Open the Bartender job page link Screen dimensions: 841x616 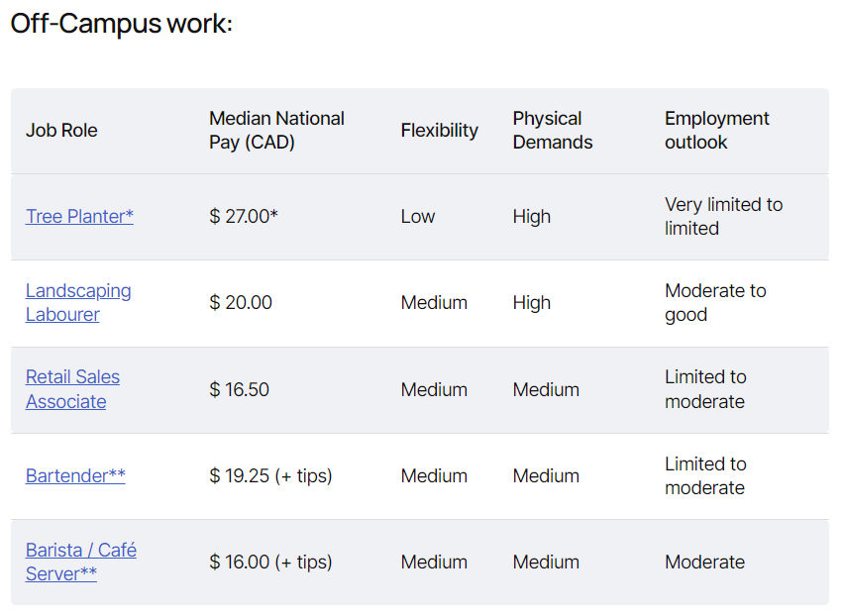[x=75, y=475]
